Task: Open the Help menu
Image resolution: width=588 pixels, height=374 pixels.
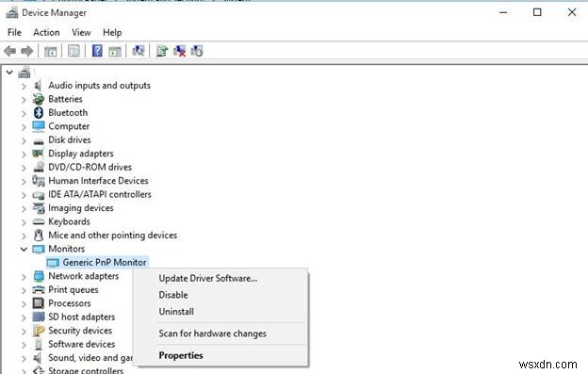Action: click(112, 33)
